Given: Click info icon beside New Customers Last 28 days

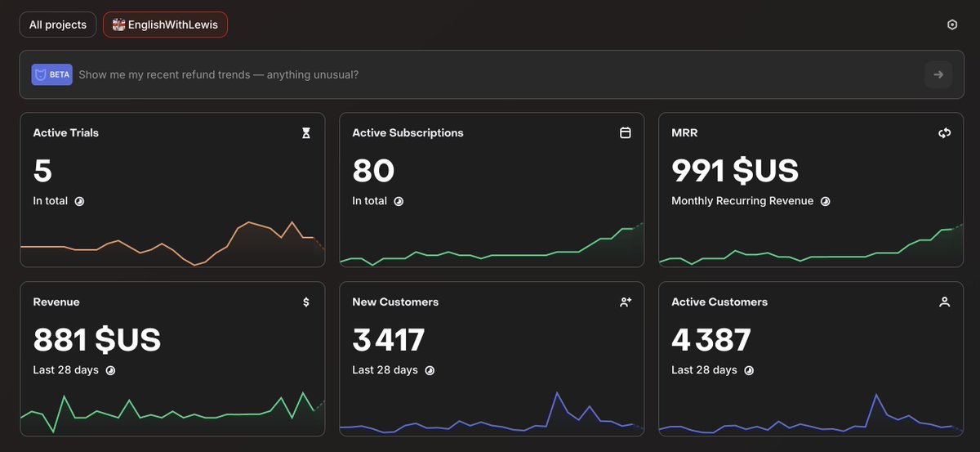Looking at the screenshot, I should 430,370.
